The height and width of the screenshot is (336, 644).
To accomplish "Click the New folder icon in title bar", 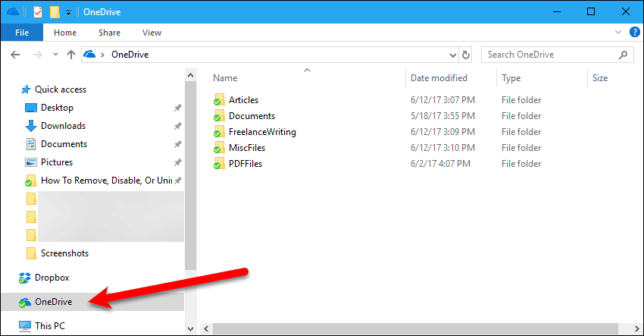I will [x=55, y=11].
